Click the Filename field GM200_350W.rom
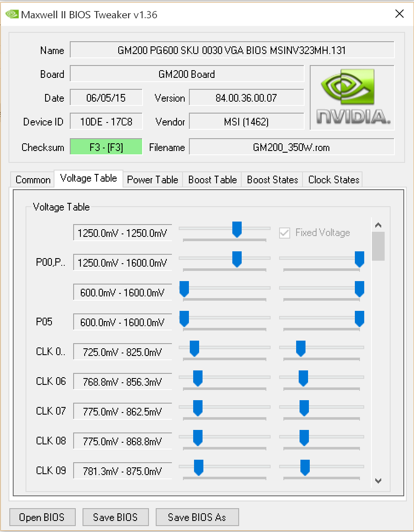 pos(291,147)
